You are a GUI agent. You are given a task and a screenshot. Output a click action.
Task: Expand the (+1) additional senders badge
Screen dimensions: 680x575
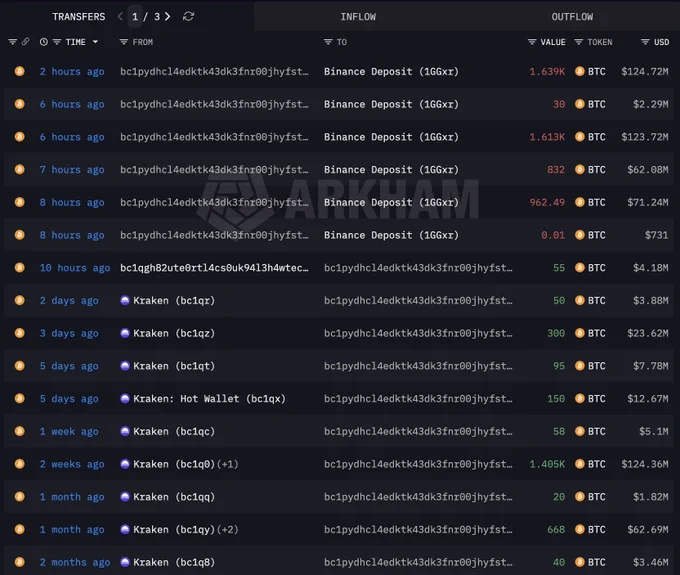pos(228,464)
